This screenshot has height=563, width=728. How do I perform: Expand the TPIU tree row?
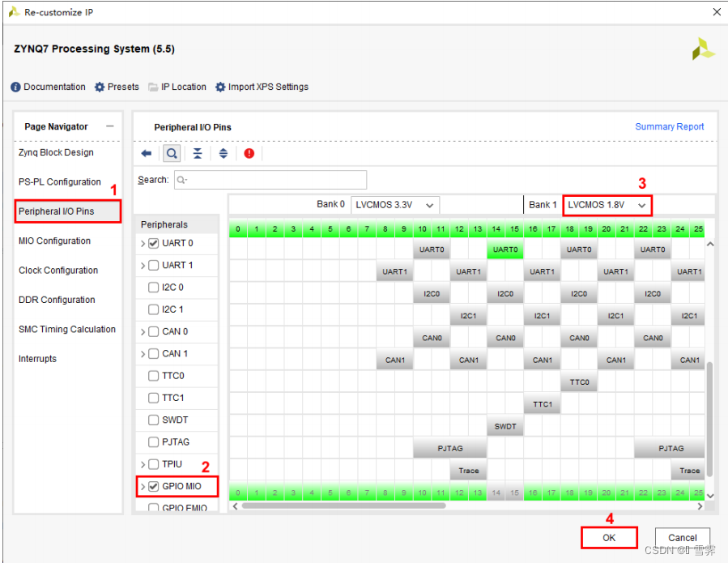[x=143, y=464]
